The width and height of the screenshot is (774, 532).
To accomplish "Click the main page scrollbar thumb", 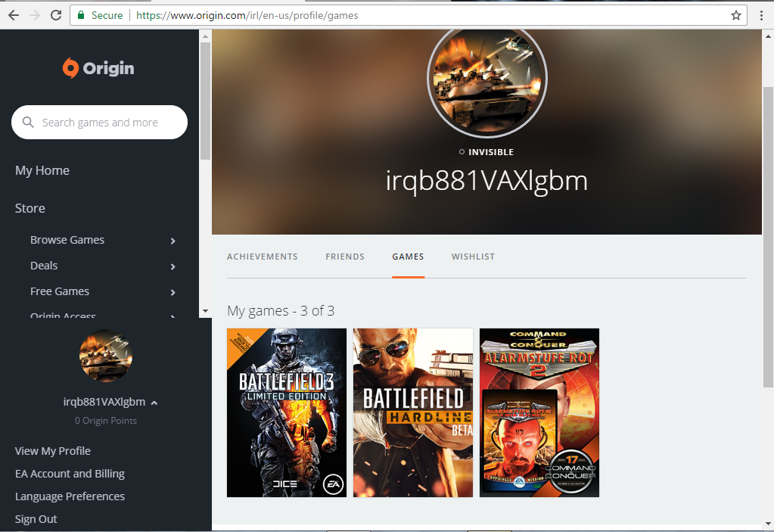I will click(x=768, y=237).
